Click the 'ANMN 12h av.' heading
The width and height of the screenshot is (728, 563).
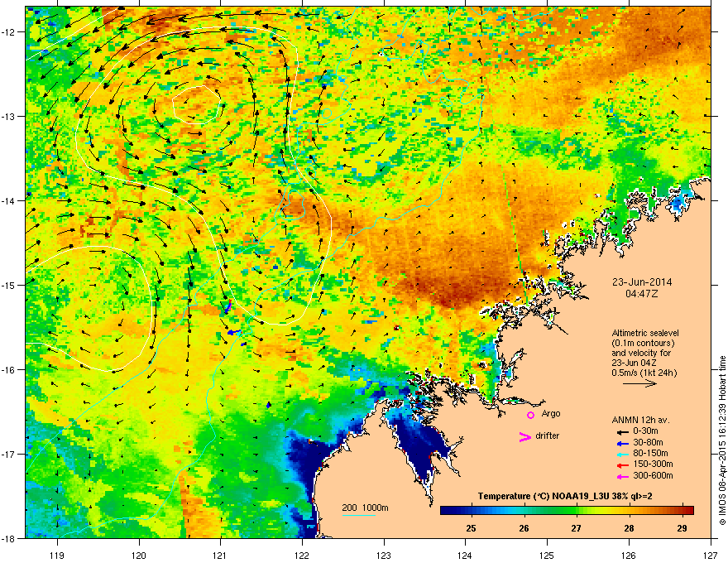640,420
